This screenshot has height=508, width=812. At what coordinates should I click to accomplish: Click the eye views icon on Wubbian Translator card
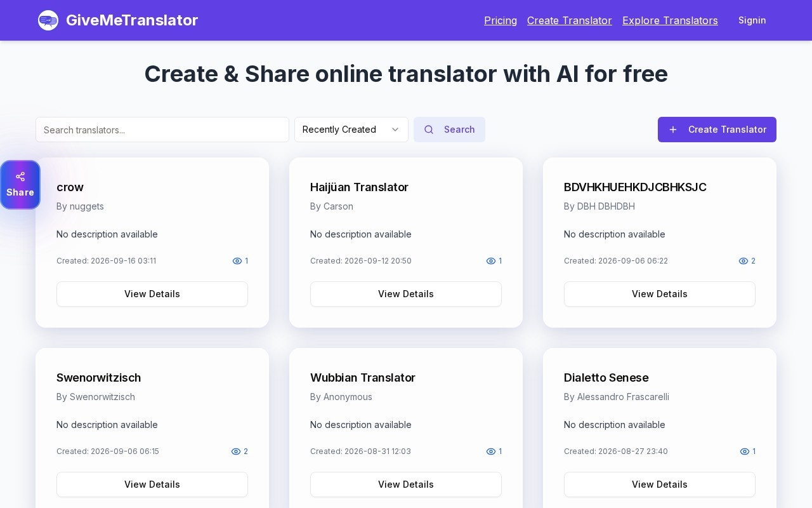pos(491,451)
